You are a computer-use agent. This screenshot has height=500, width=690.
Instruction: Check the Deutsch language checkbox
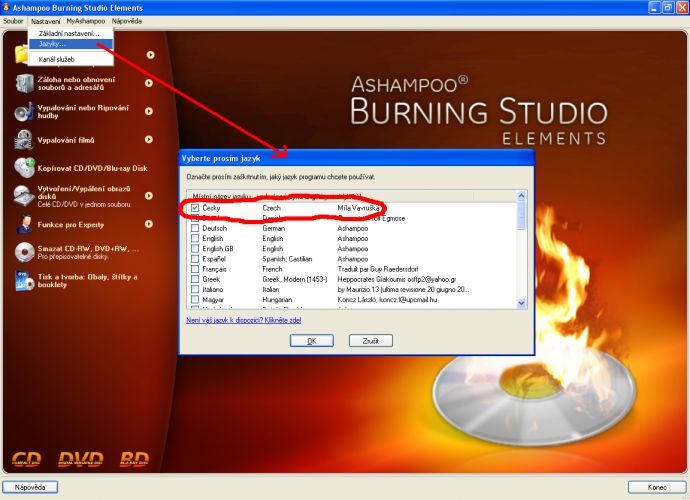[x=195, y=228]
